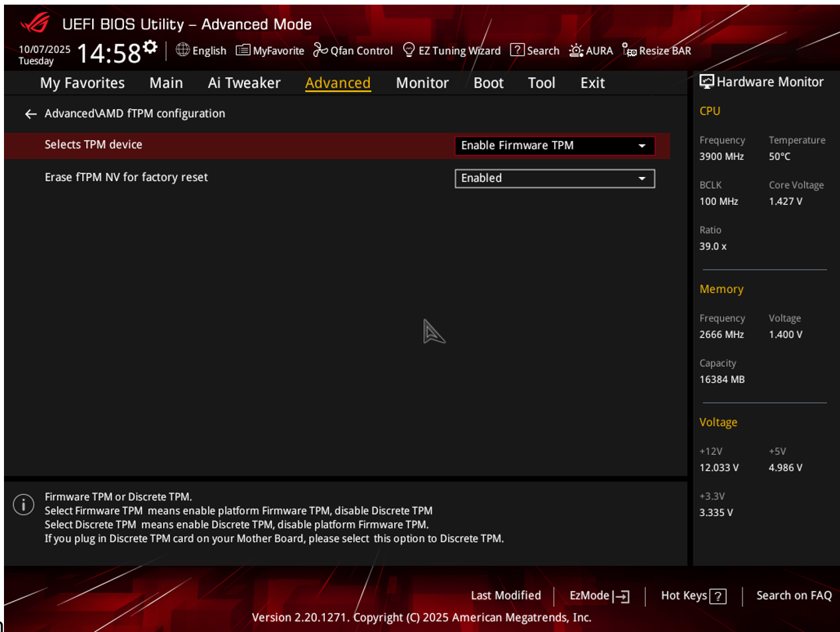Go to the Exit tab
This screenshot has width=840, height=632.
tap(592, 83)
